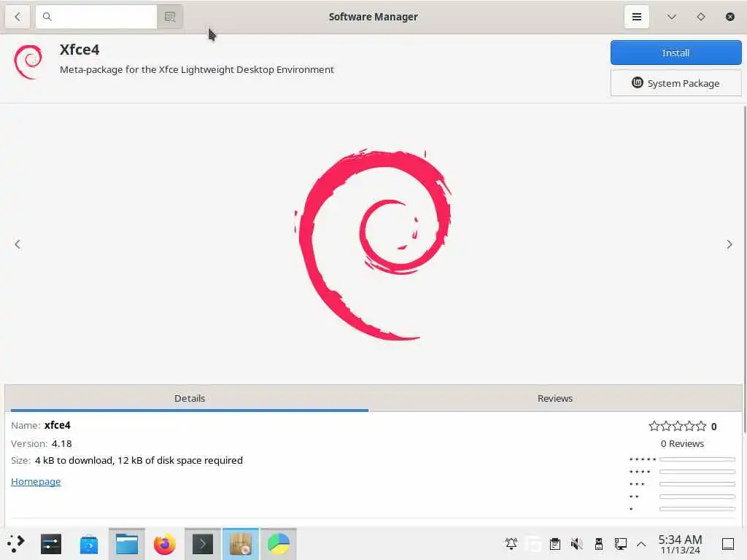Click the Xfce4 meta-package description text
Screen dimensions: 747x560
point(197,69)
